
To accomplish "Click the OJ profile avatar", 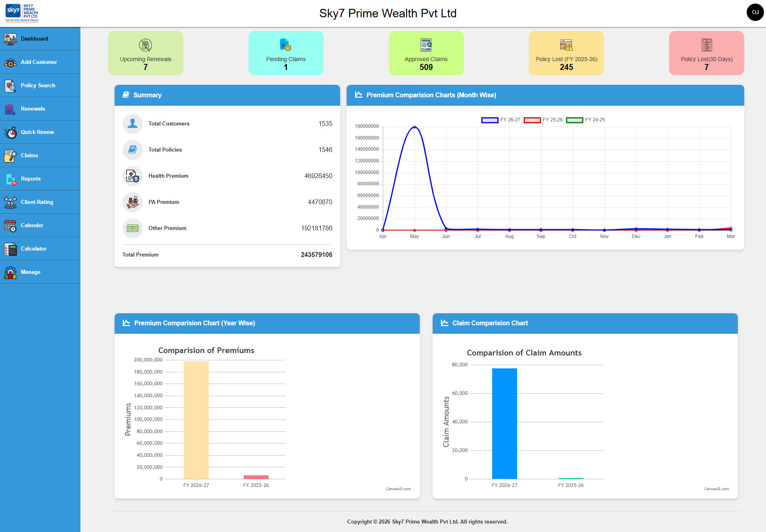I will pyautogui.click(x=755, y=12).
